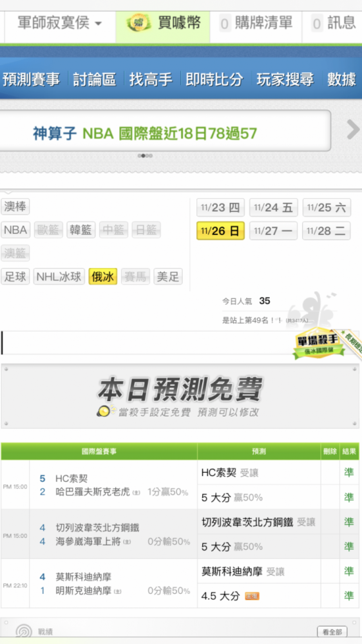362x644 pixels.
Task: Select the 韓籃 league filter
Action: (81, 230)
